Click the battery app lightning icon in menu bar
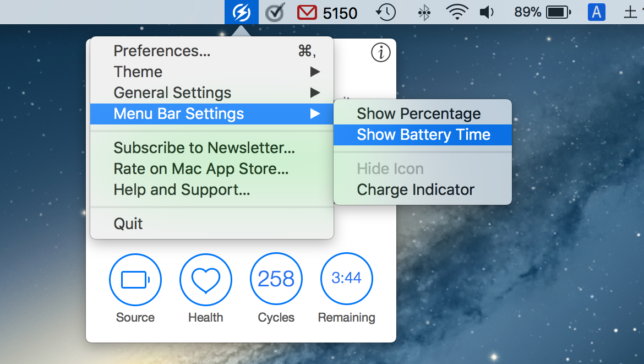This screenshot has height=364, width=644. coord(241,12)
